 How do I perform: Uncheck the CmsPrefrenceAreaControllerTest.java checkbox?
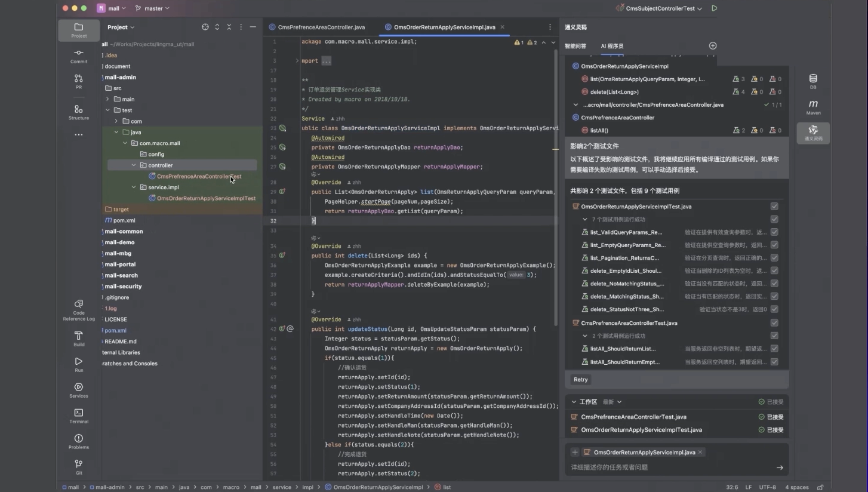pyautogui.click(x=774, y=323)
